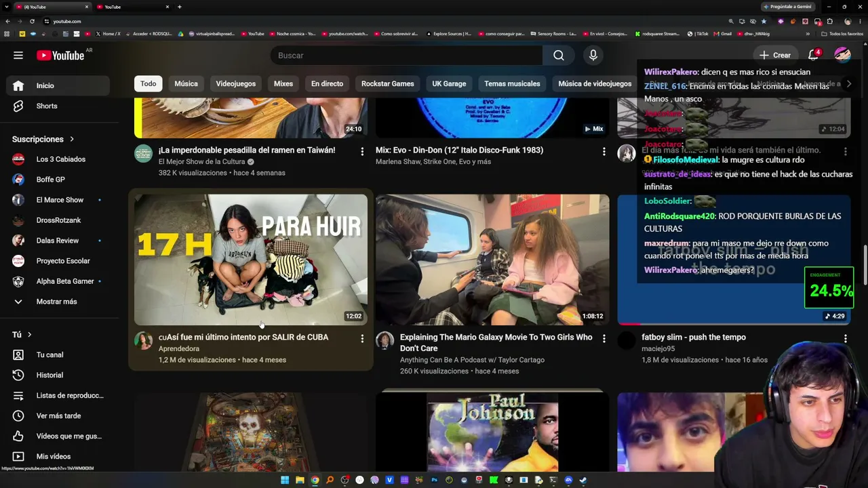The width and height of the screenshot is (868, 488).
Task: Open Alpha Beta Gamer subscription
Action: [58, 281]
